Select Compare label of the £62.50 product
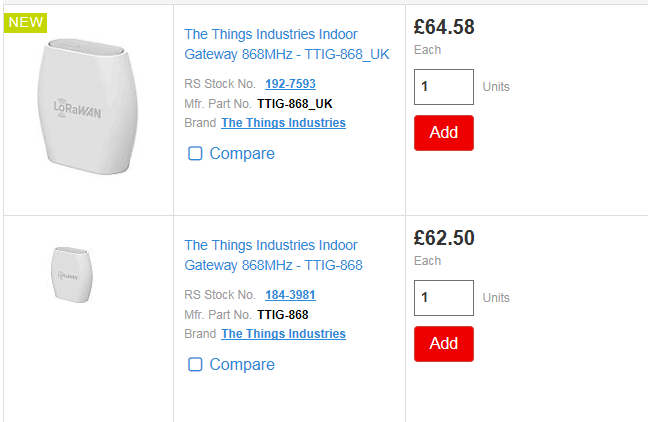The width and height of the screenshot is (648, 422). 242,365
